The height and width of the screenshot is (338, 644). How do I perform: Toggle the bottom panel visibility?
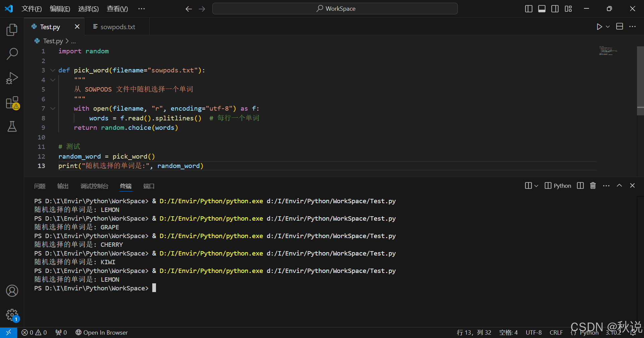point(542,9)
